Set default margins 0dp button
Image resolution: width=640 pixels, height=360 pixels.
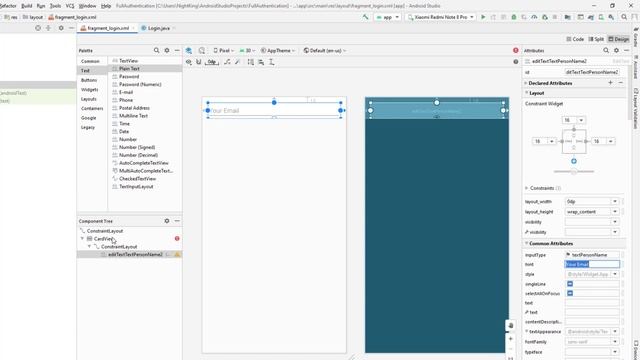(x=212, y=62)
